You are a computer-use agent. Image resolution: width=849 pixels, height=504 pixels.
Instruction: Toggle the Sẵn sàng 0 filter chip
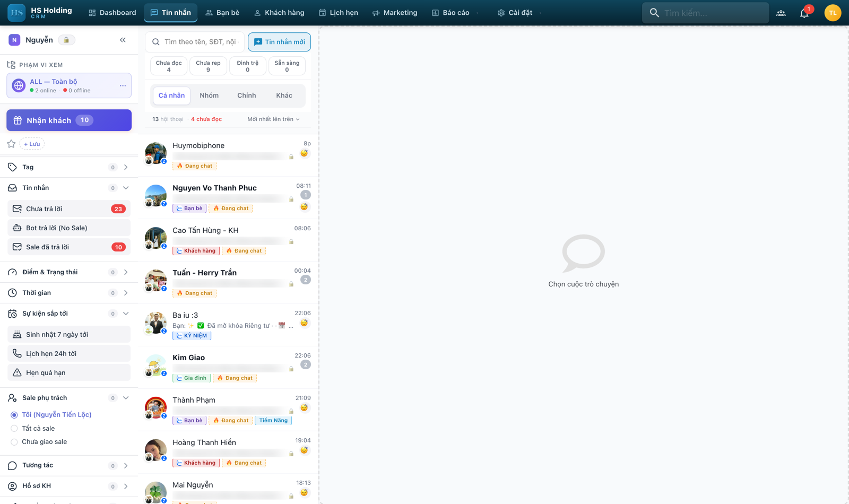pyautogui.click(x=287, y=66)
